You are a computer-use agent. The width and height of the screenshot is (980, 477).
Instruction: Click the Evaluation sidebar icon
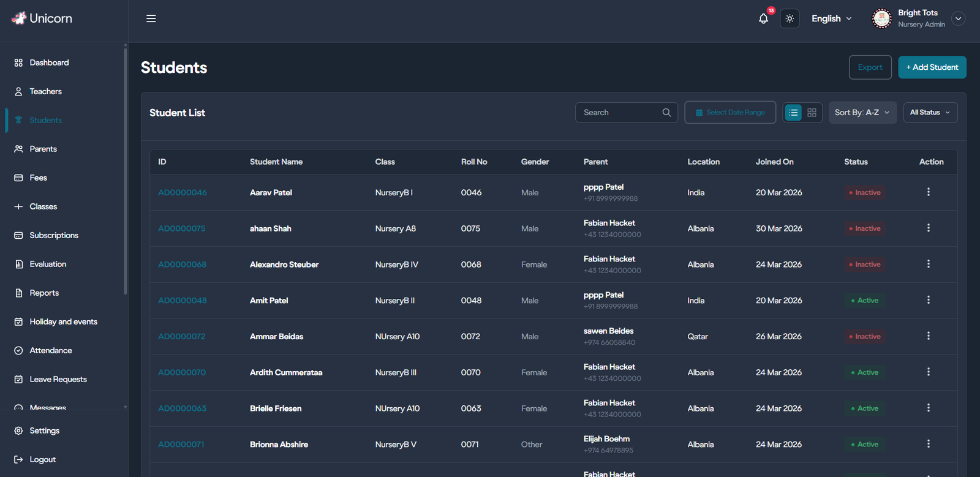tap(18, 264)
